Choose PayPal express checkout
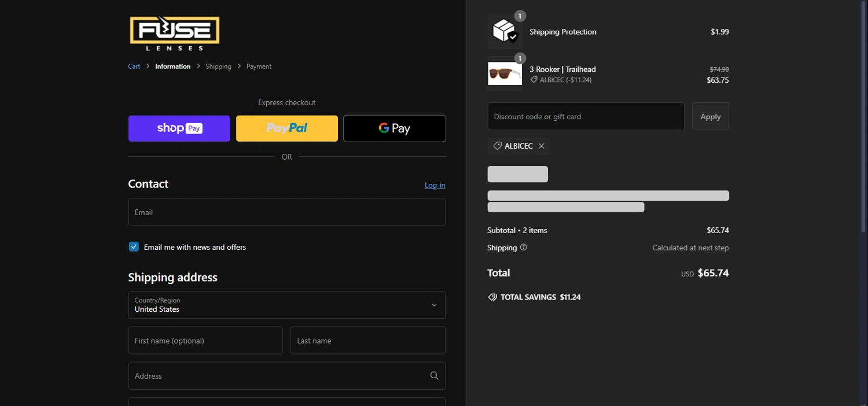The image size is (868, 406). pyautogui.click(x=286, y=128)
